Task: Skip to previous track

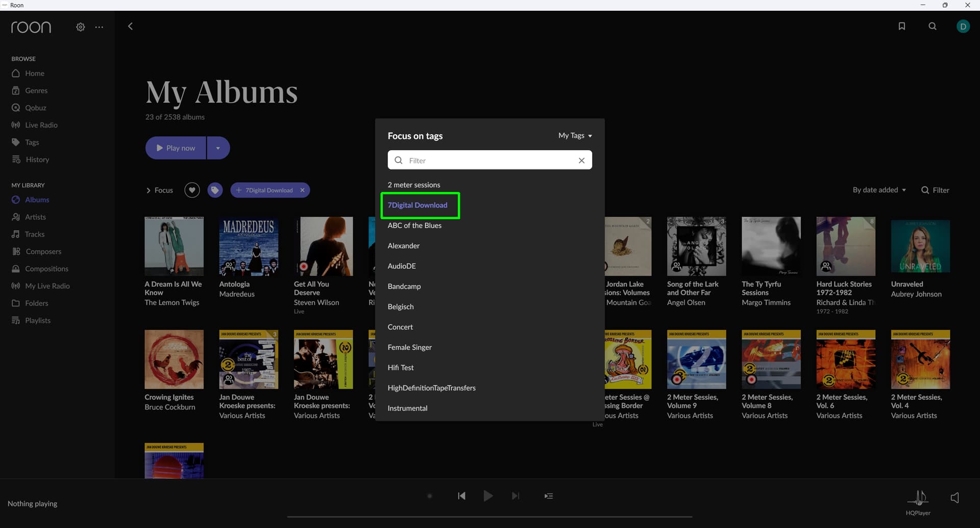Action: [x=461, y=496]
